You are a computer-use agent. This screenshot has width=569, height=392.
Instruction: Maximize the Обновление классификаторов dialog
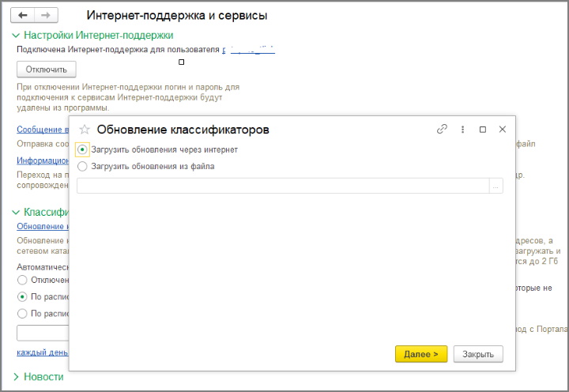[482, 129]
